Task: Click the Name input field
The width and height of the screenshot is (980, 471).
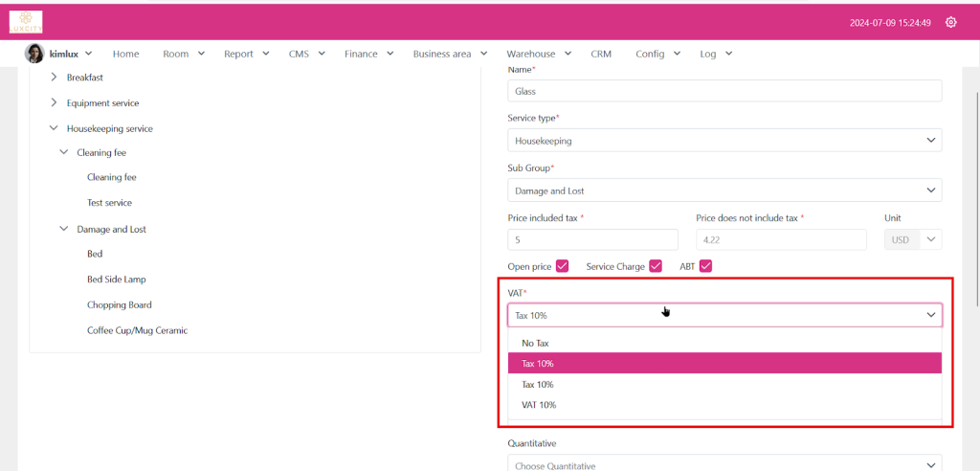Action: pos(724,91)
